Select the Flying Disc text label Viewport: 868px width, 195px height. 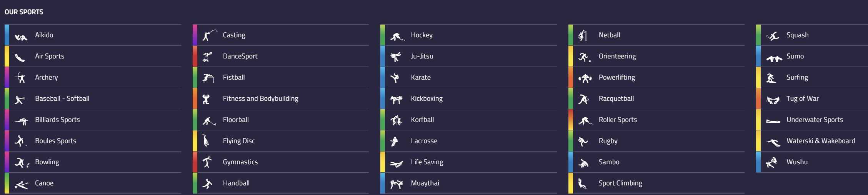(x=238, y=141)
